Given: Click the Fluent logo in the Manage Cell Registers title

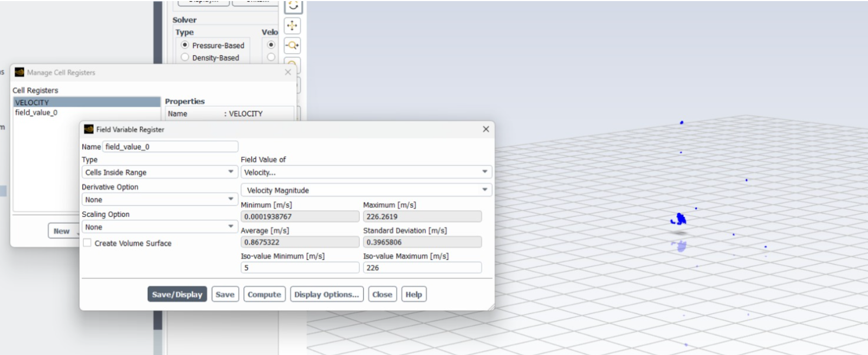Looking at the screenshot, I should pyautogui.click(x=20, y=72).
